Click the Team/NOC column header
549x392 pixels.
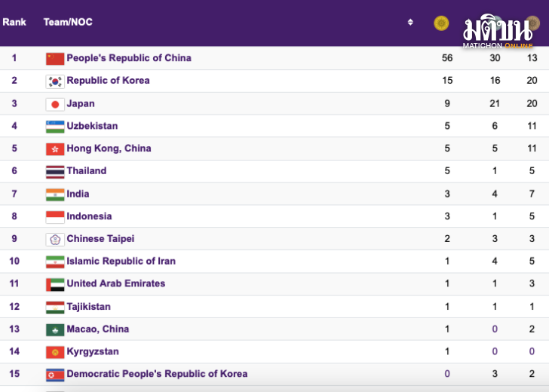[68, 22]
